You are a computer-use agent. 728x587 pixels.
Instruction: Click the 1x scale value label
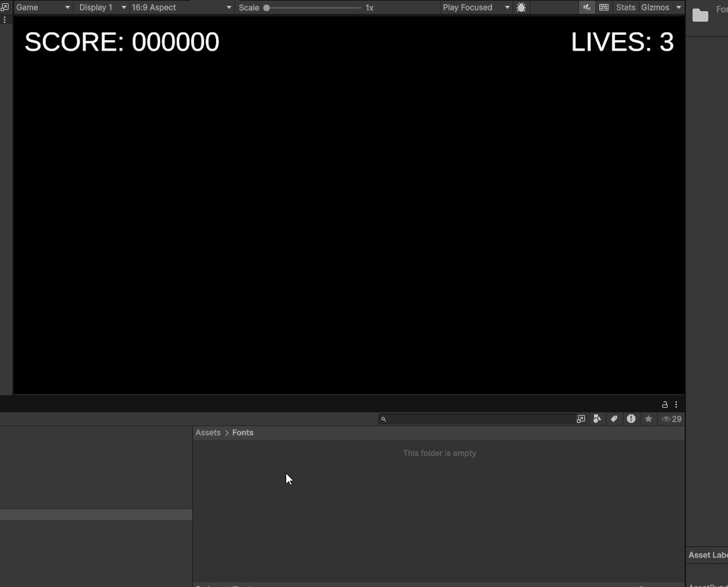tap(370, 8)
